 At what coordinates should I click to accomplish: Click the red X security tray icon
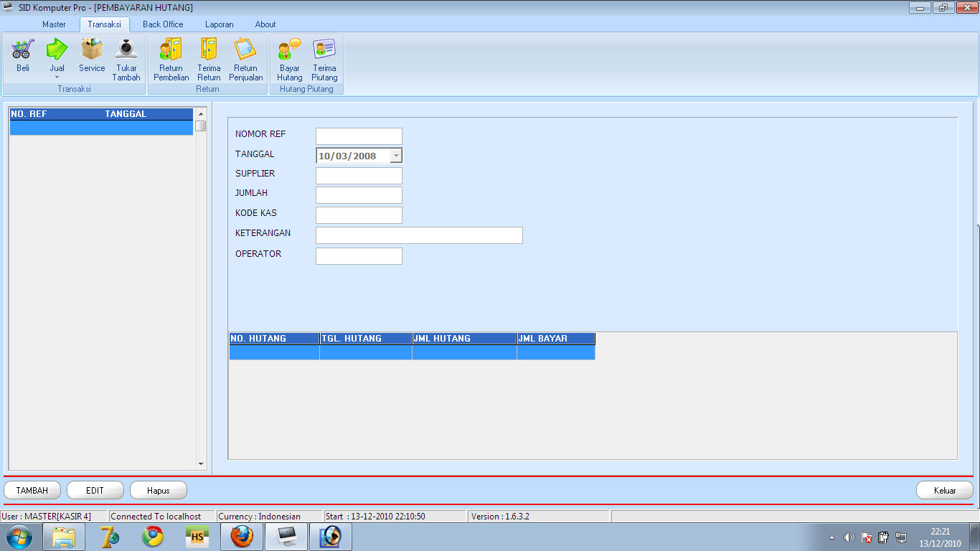point(867,537)
